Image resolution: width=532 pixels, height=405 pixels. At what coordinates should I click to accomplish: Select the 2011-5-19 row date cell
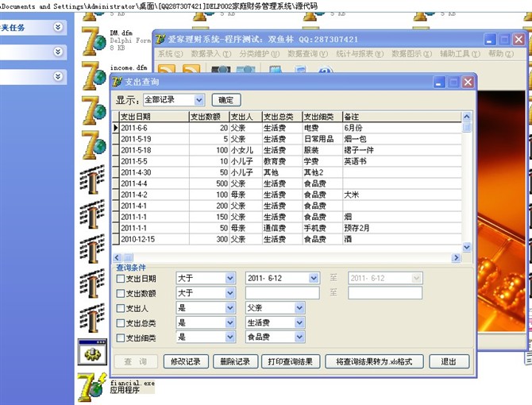154,139
